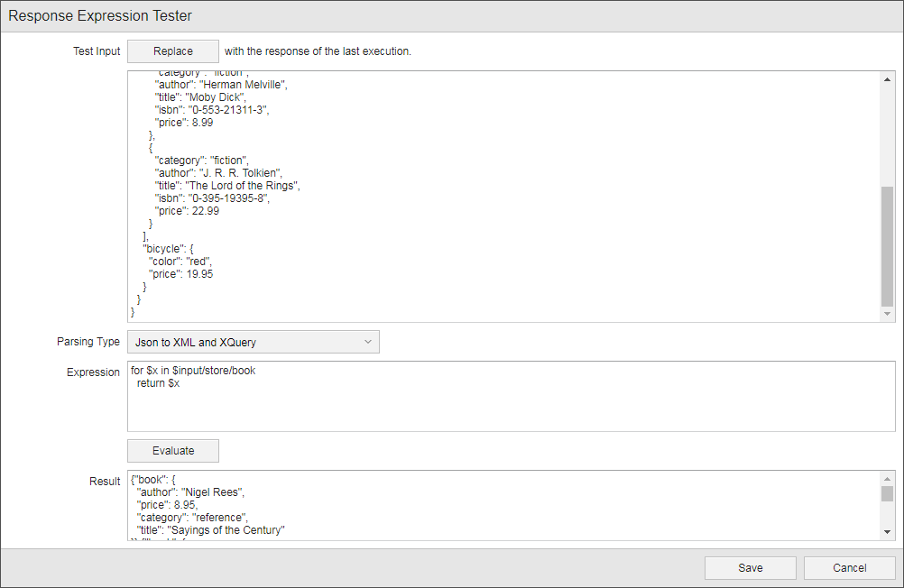904x588 pixels.
Task: Click the Test Input scrollbar down arrow
Action: coord(886,316)
